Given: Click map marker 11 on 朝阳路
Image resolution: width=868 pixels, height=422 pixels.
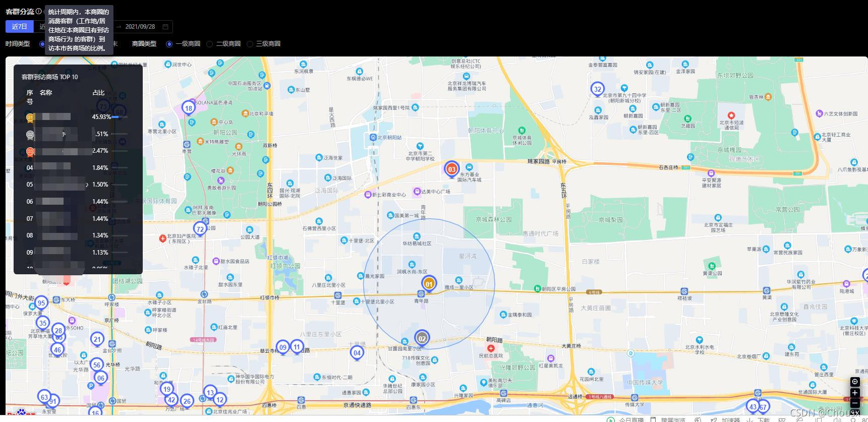Looking at the screenshot, I should 297,347.
